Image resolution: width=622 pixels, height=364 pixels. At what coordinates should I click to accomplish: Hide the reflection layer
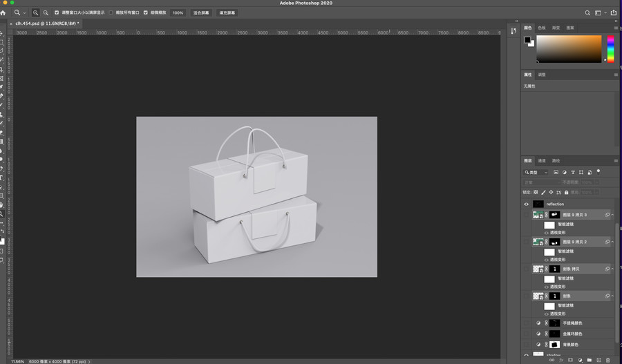click(x=527, y=204)
